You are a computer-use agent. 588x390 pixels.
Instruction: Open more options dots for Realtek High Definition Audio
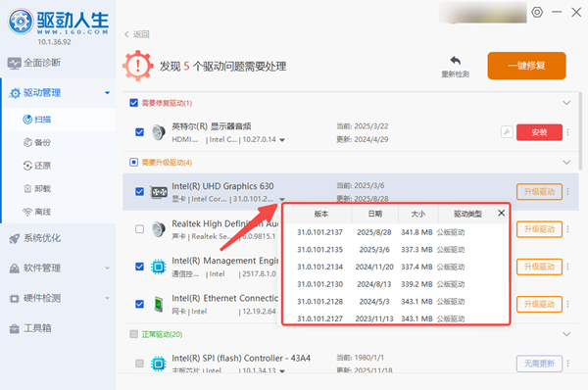(567, 229)
